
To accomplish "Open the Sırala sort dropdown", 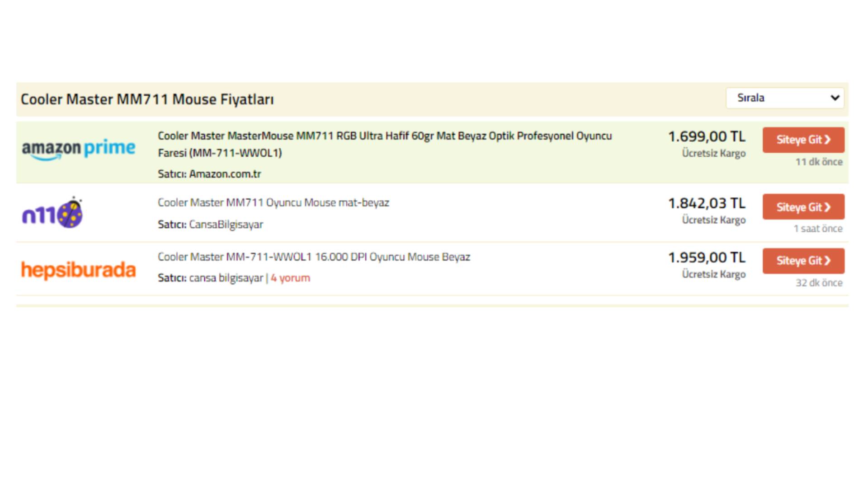I will tap(785, 98).
